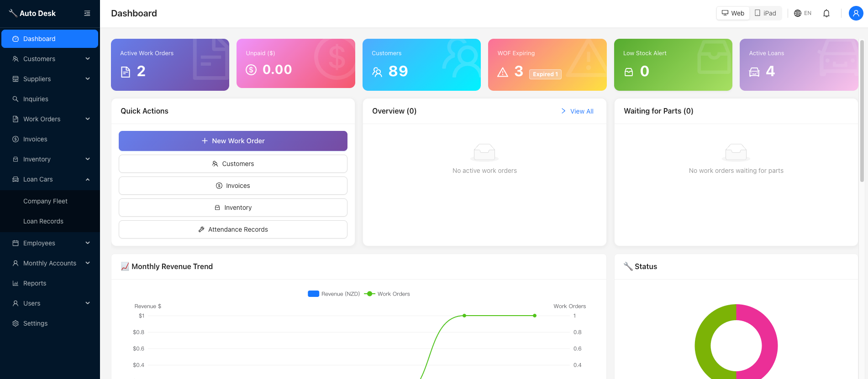
Task: Switch to iPad view mode
Action: pyautogui.click(x=765, y=13)
